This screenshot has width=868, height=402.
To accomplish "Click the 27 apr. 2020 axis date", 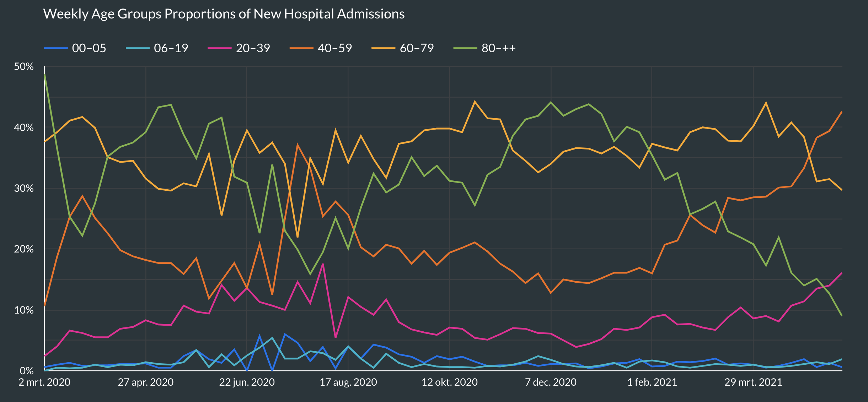I will click(x=146, y=382).
